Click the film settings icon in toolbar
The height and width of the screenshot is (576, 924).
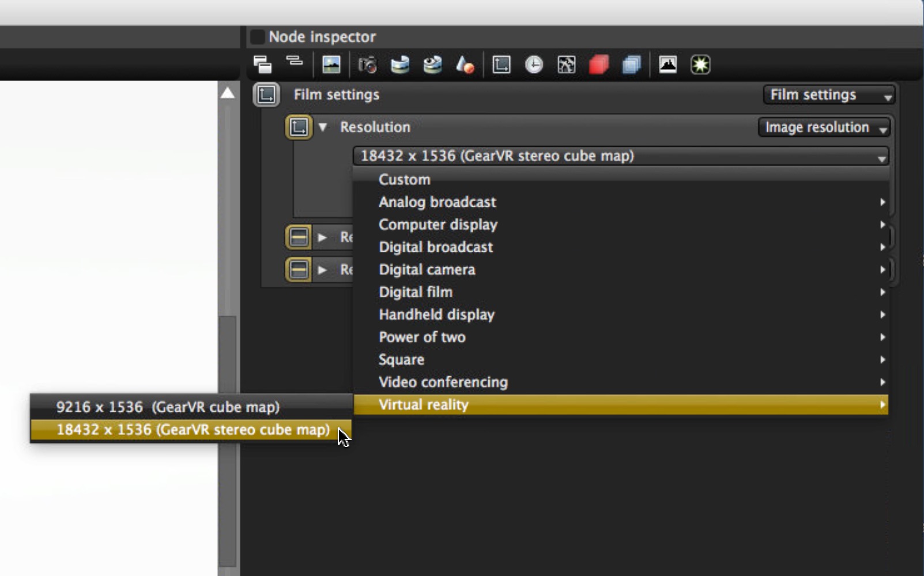501,65
